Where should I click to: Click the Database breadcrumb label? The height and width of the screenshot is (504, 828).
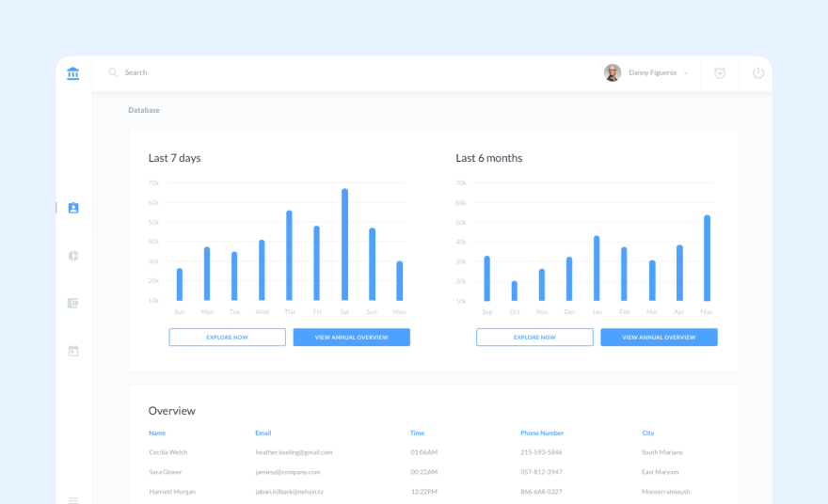click(144, 110)
